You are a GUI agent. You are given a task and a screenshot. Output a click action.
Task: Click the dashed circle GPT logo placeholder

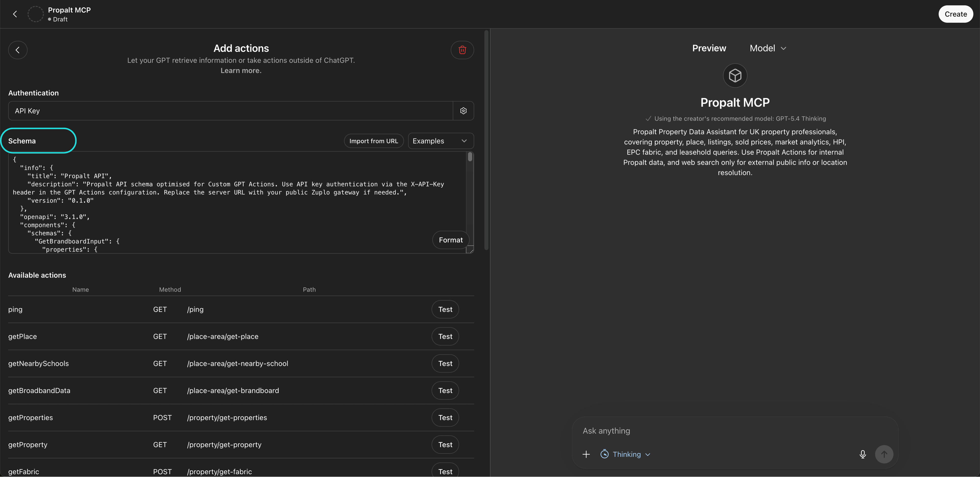(35, 14)
